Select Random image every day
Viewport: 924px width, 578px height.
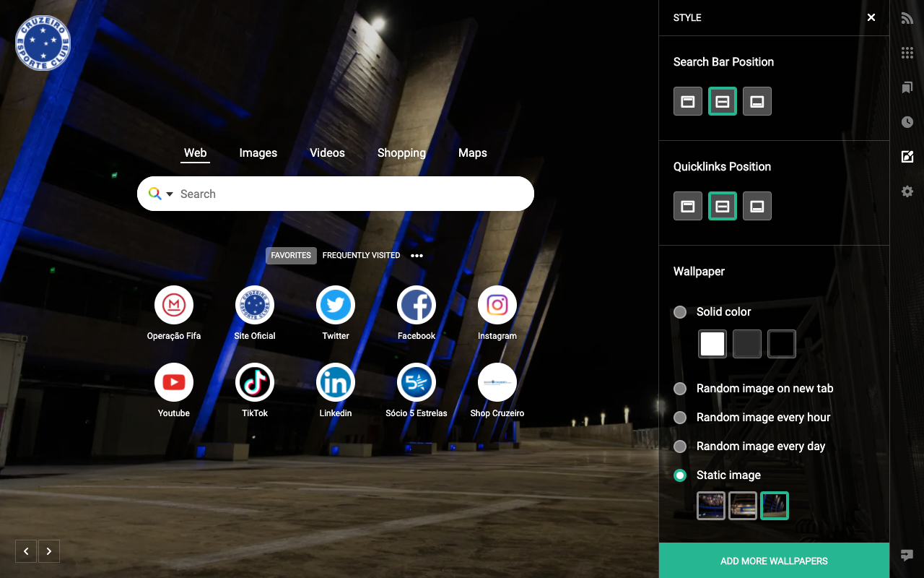point(680,447)
